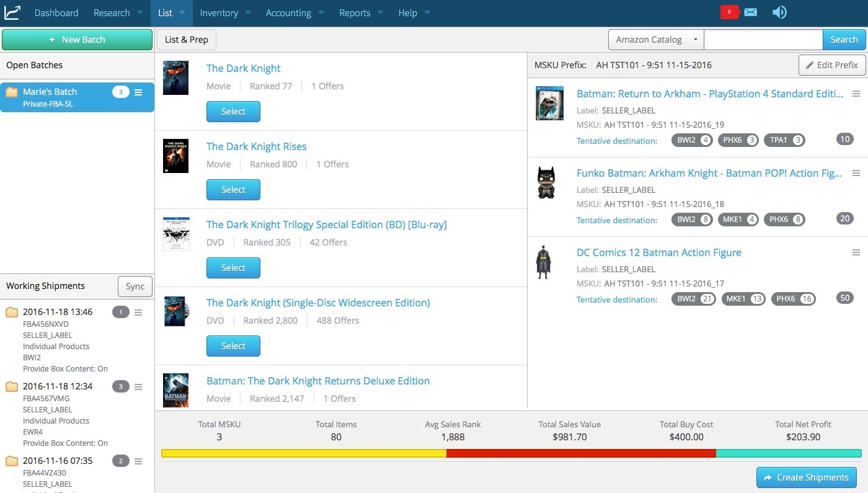Click the Funko Batman POP figure thumbnail
The image size is (868, 493).
pos(546,182)
